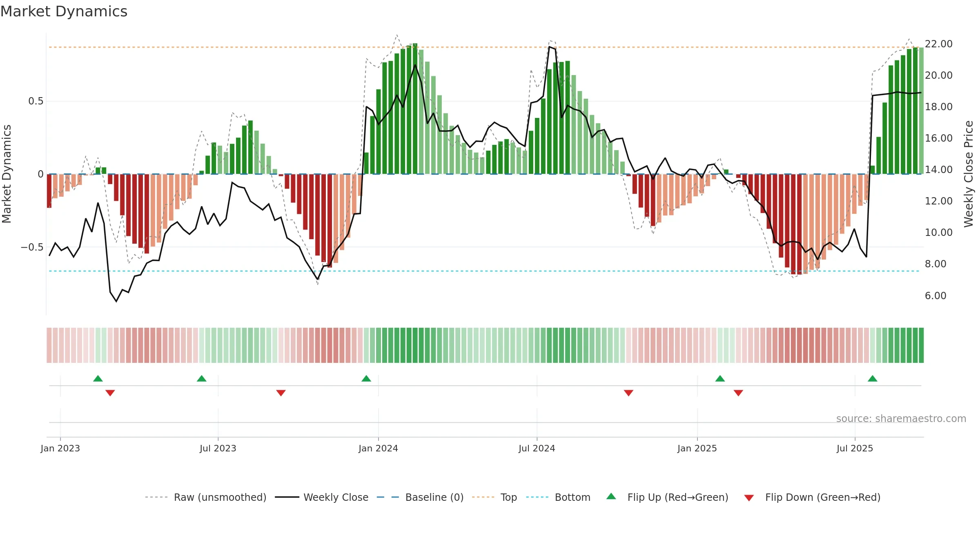Click the 16.00 price axis label
Screen dimensions: 980x551
pos(939,138)
